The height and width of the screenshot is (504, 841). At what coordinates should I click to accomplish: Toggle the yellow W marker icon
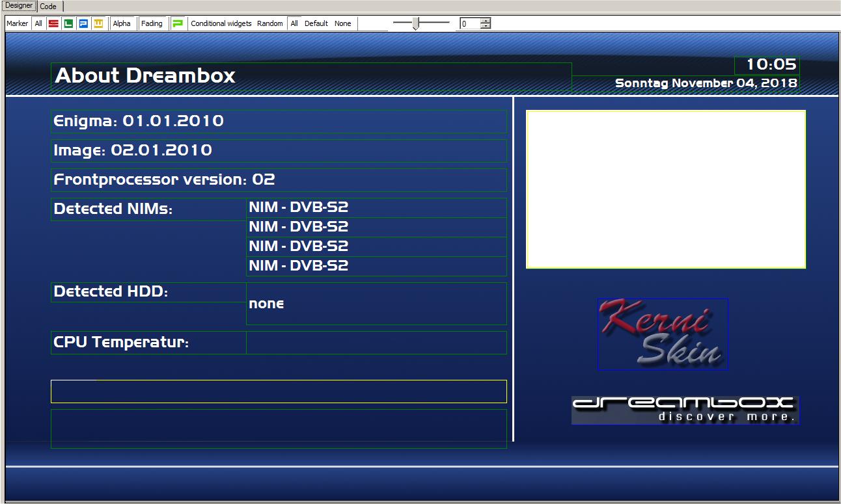98,23
